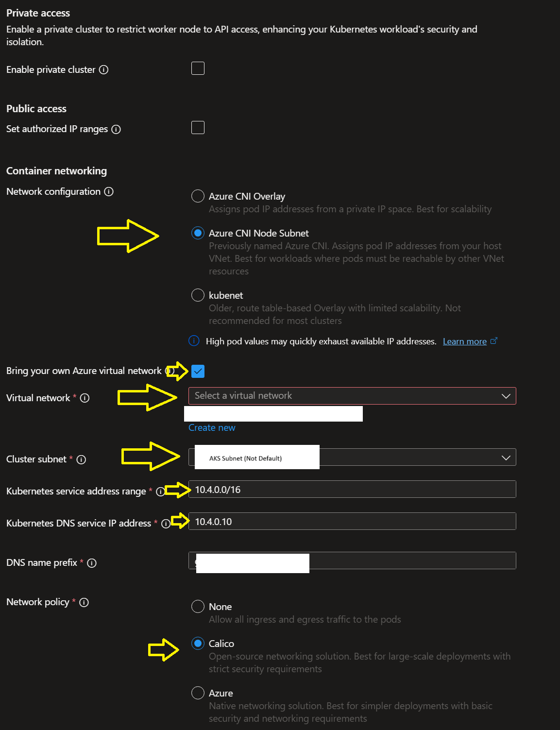Screen dimensions: 560x730
Task: Select Azure CNI Overlay network configuration
Action: pyautogui.click(x=198, y=196)
